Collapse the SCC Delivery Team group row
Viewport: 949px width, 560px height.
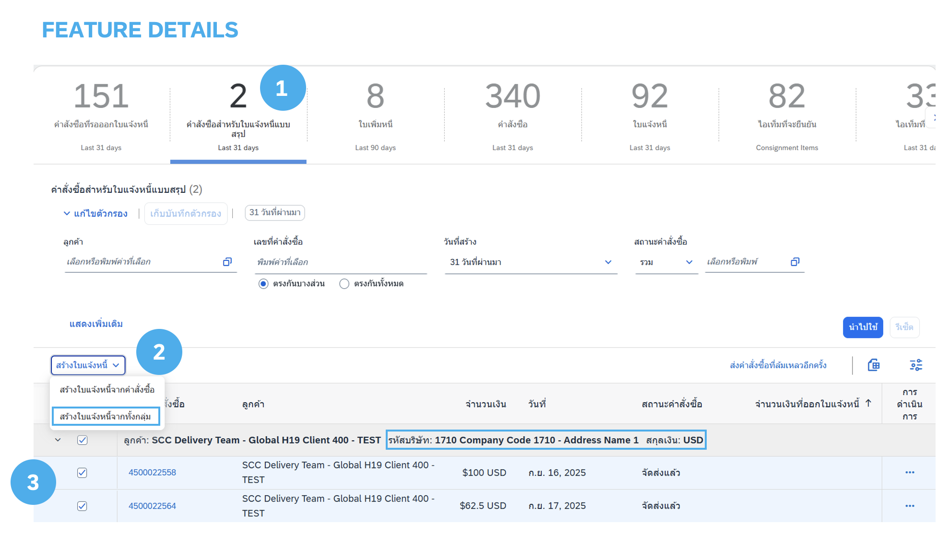58,440
